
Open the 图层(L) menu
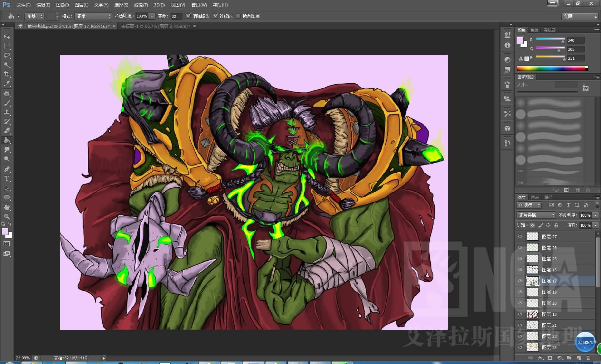pos(81,5)
